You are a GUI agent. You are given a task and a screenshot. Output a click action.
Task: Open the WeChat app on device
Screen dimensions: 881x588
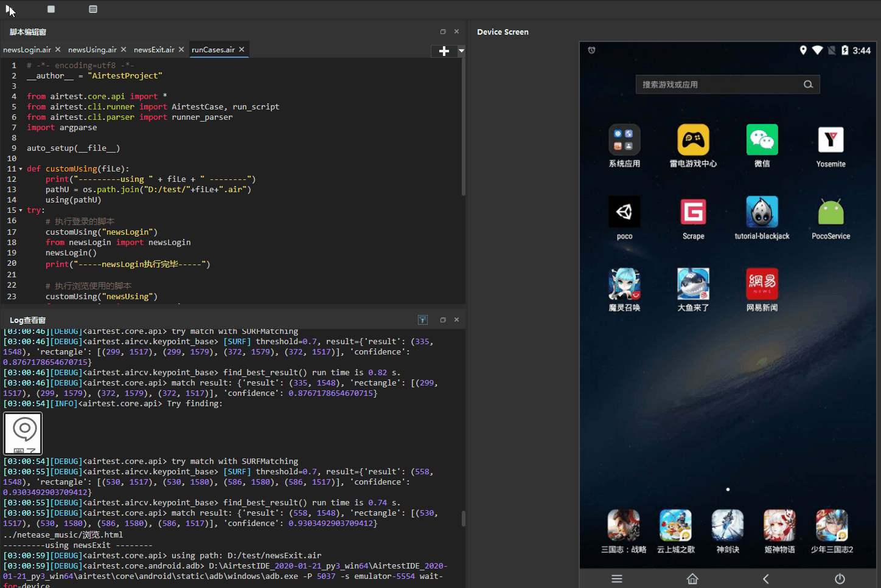pos(762,140)
